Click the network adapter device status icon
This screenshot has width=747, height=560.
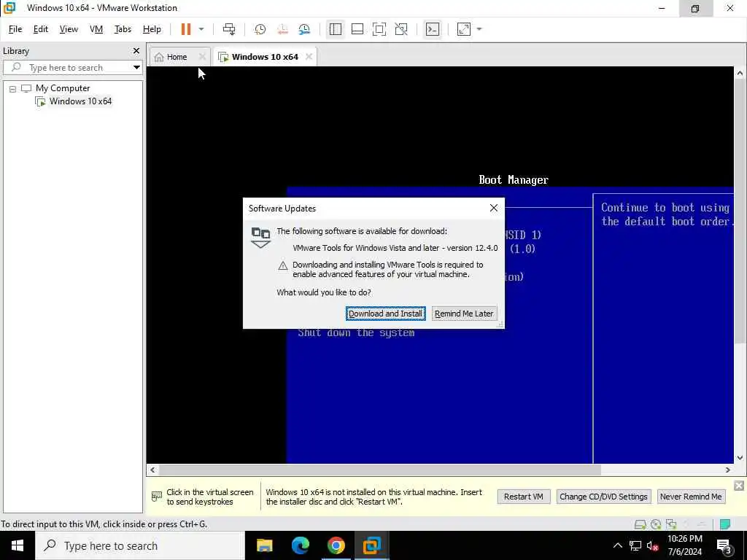[671, 524]
